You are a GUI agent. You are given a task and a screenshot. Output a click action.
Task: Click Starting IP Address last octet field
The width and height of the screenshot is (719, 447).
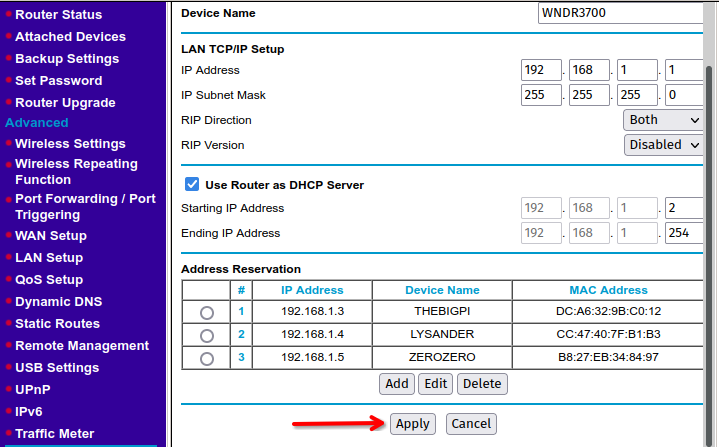684,208
